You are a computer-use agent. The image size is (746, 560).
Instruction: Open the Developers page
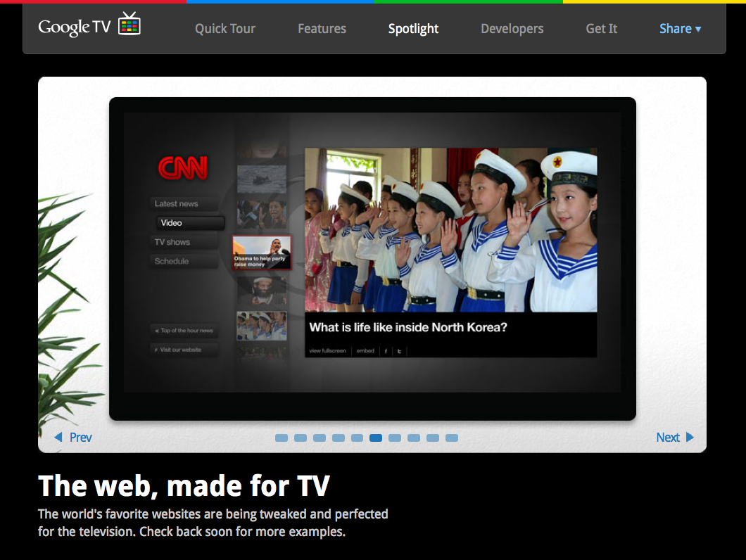512,29
